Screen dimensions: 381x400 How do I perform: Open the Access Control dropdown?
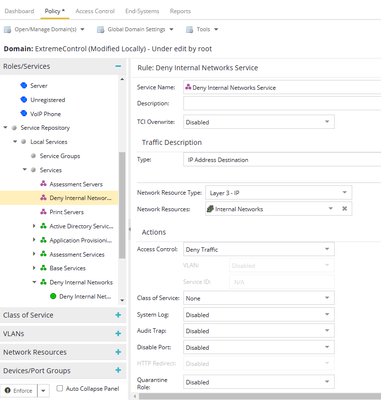click(x=327, y=249)
